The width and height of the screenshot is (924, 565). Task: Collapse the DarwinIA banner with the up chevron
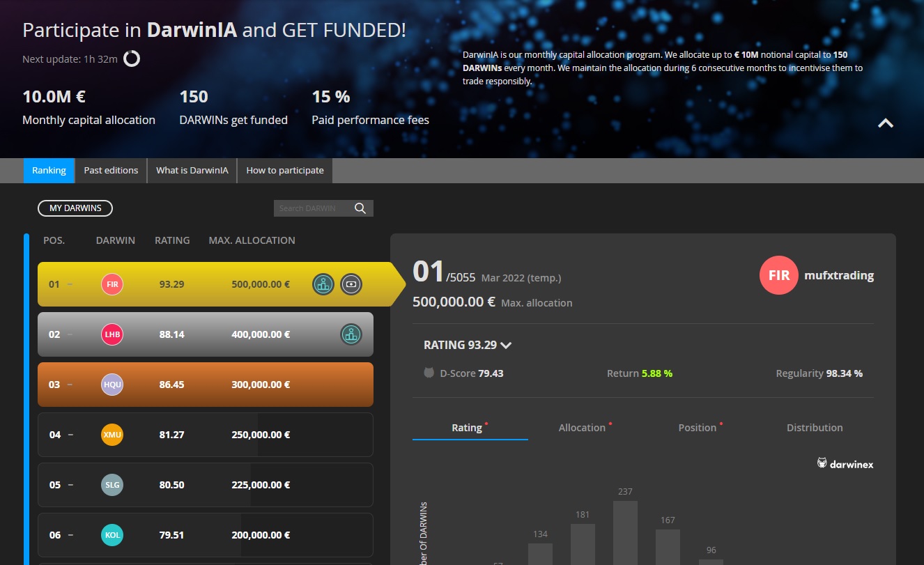pyautogui.click(x=885, y=123)
